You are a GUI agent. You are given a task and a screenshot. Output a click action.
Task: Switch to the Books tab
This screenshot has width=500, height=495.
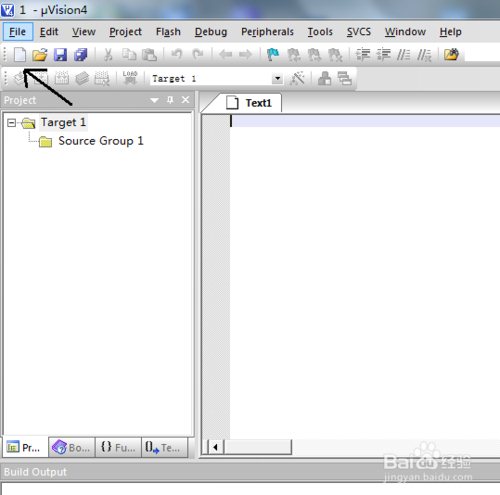pos(72,447)
